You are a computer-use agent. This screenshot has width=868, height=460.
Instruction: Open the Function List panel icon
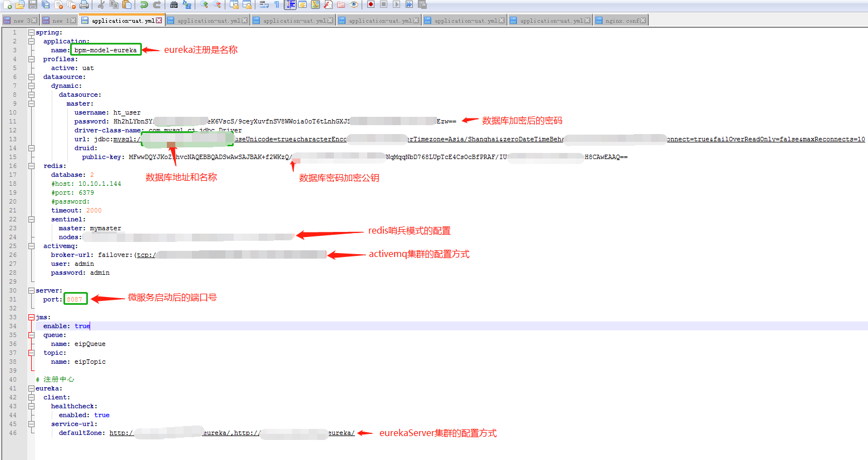click(x=328, y=4)
